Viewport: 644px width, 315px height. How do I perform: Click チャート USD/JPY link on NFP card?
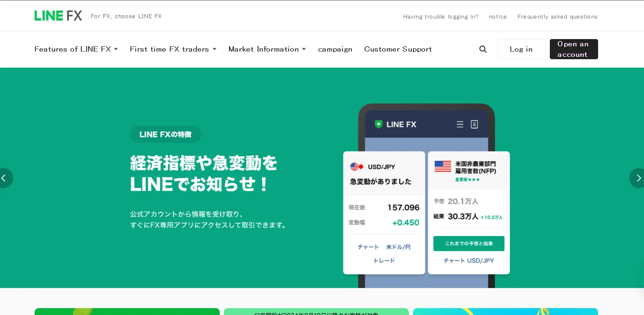(469, 261)
